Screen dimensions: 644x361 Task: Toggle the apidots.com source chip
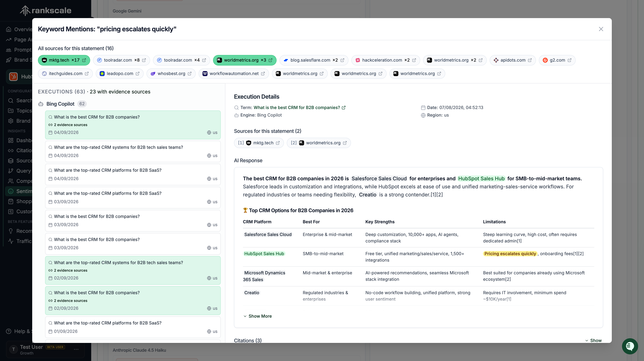(513, 60)
